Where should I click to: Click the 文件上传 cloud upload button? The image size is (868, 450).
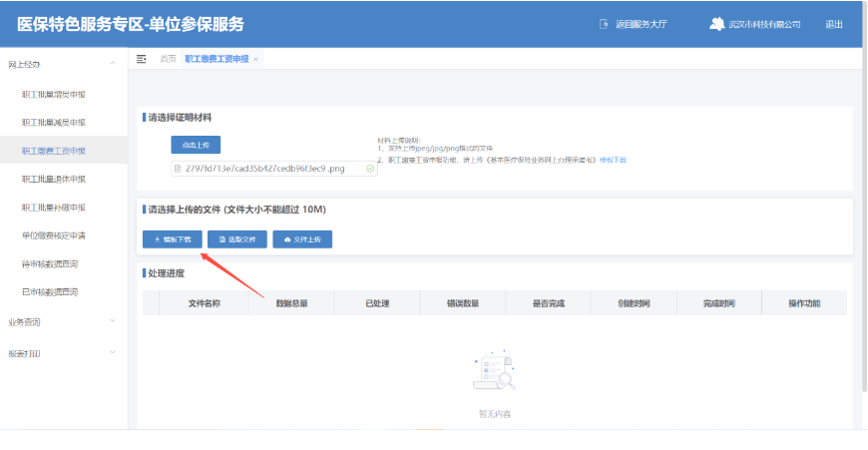302,239
